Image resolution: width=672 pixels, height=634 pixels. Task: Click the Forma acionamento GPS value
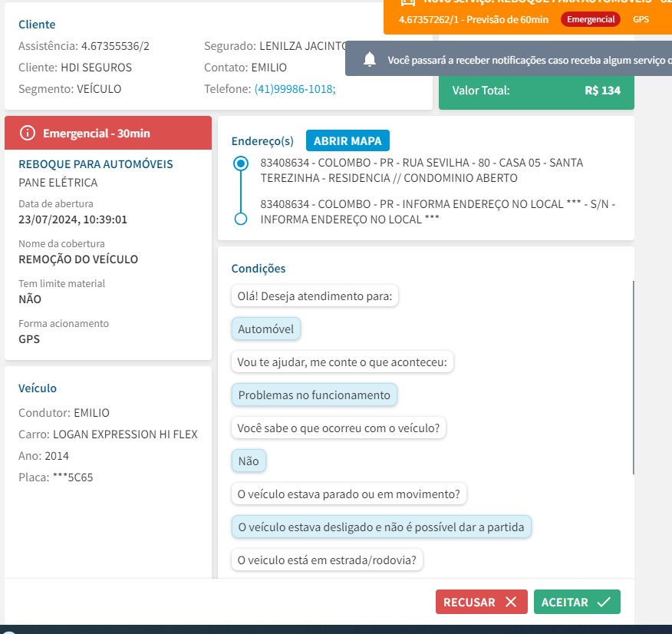pos(29,339)
